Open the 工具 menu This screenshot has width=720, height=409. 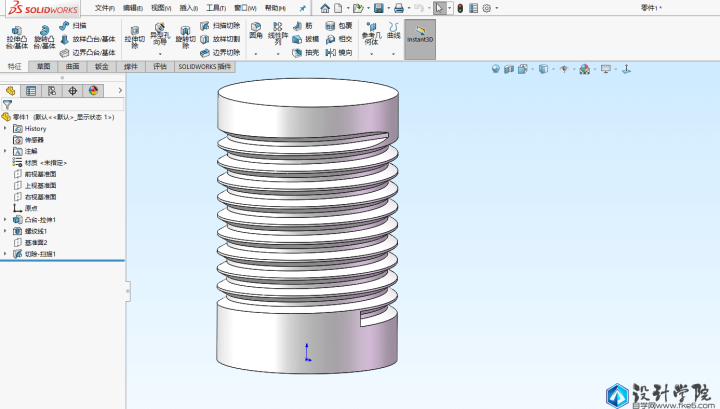click(215, 8)
